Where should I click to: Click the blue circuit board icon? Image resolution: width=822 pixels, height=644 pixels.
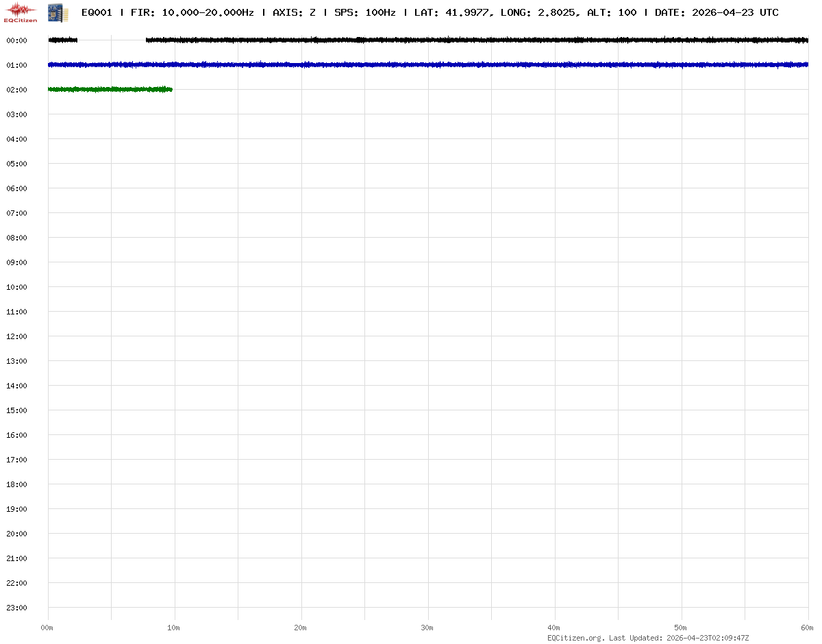(x=58, y=12)
